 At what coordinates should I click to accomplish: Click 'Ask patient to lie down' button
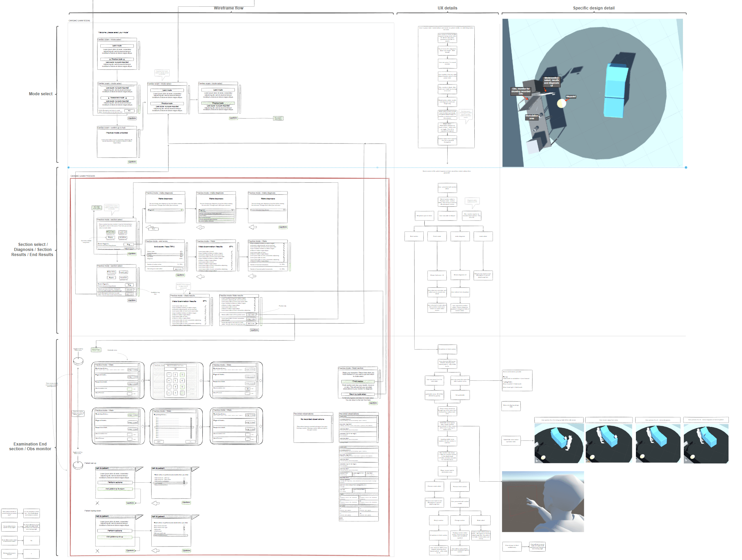point(115,489)
